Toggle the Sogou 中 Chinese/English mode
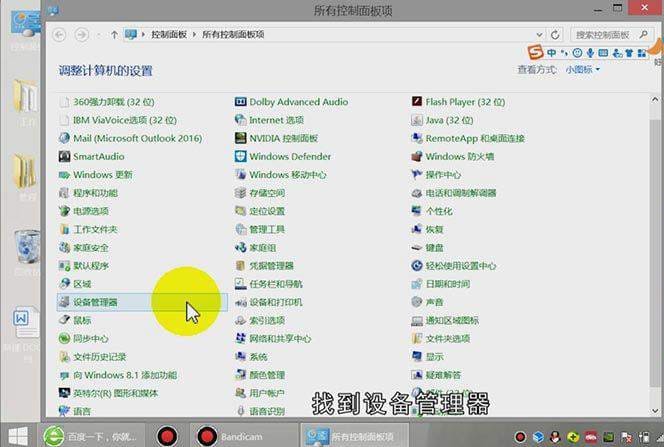This screenshot has height=447, width=664. [x=551, y=52]
